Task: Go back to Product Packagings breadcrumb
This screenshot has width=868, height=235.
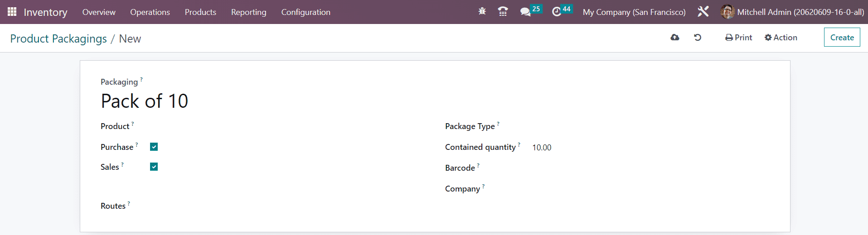Action: click(x=58, y=39)
